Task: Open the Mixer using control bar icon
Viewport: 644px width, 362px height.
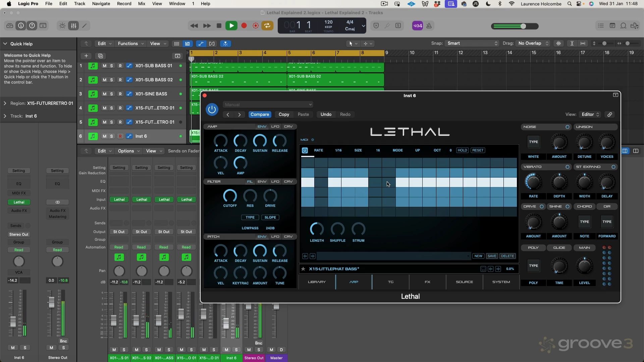Action: [x=73, y=26]
